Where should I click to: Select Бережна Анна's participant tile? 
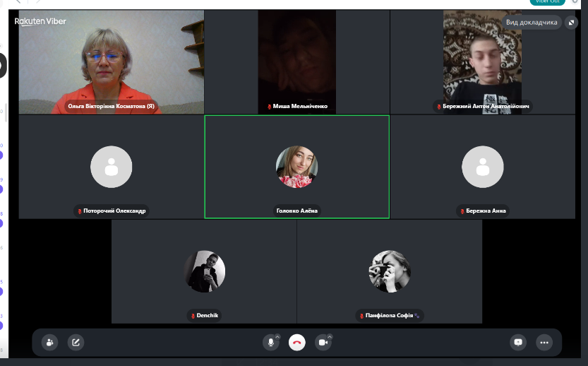(483, 167)
